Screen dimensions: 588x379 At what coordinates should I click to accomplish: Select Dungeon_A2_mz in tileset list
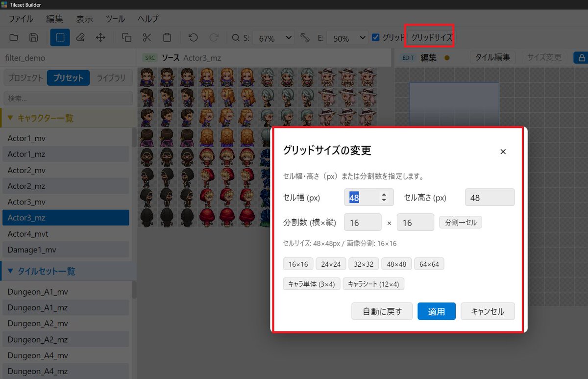point(66,339)
